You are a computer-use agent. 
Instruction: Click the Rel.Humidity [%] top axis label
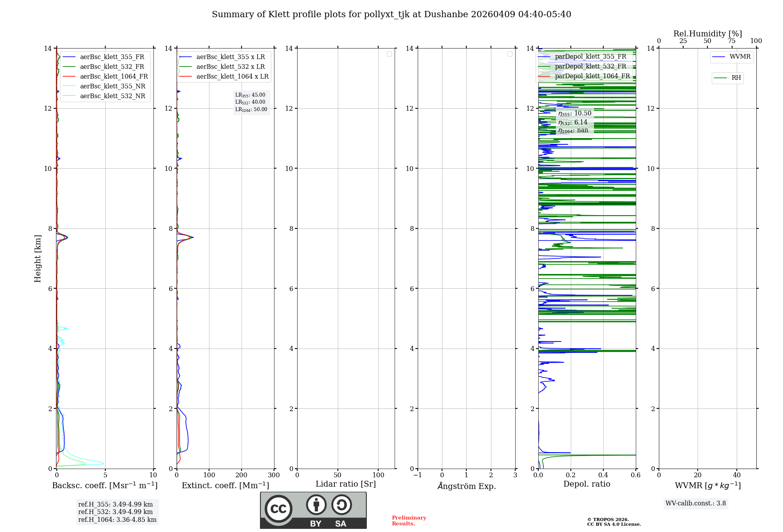pos(707,34)
